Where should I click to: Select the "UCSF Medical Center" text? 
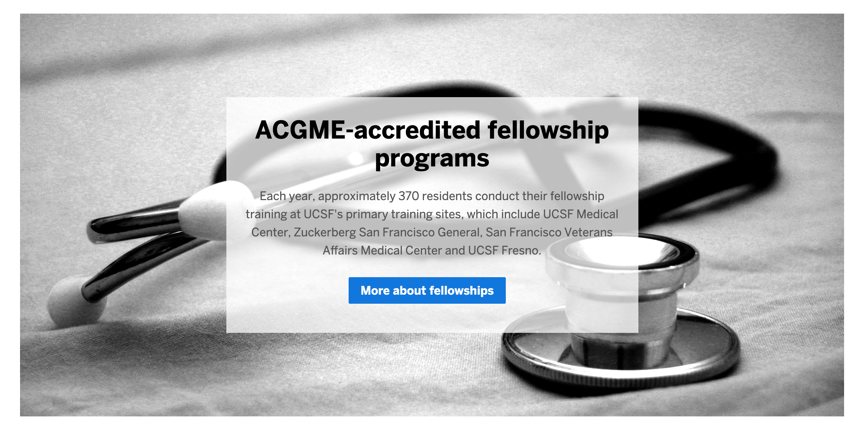pyautogui.click(x=580, y=214)
